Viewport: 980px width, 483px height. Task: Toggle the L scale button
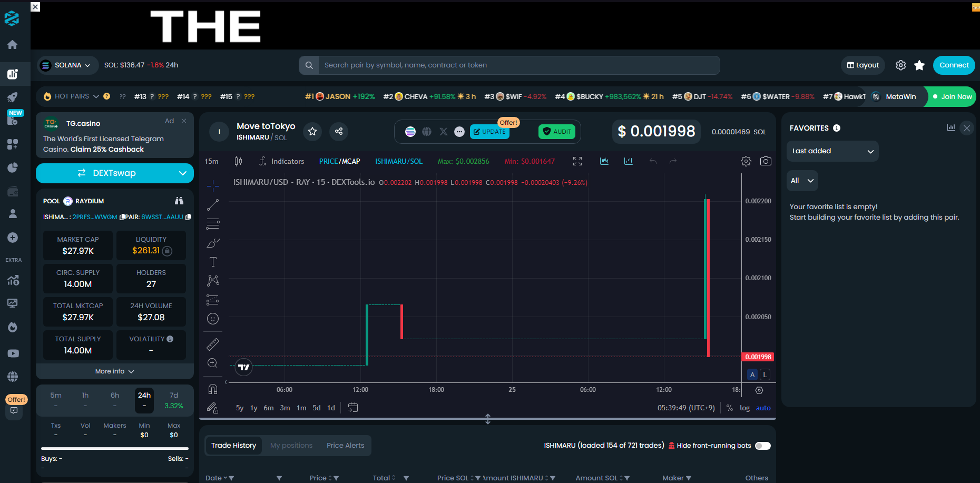pyautogui.click(x=765, y=374)
